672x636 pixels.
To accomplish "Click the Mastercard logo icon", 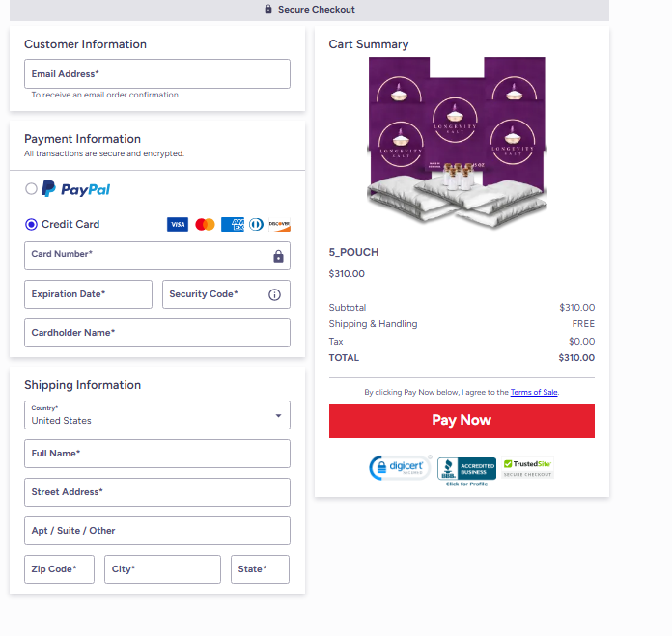I will coord(205,225).
